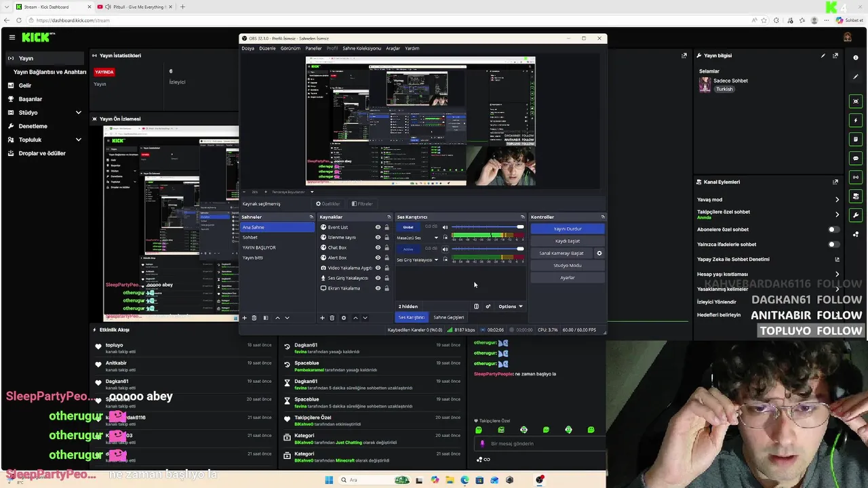Click Yayını Durdur button
Screen dimensions: 868x488
(567, 228)
